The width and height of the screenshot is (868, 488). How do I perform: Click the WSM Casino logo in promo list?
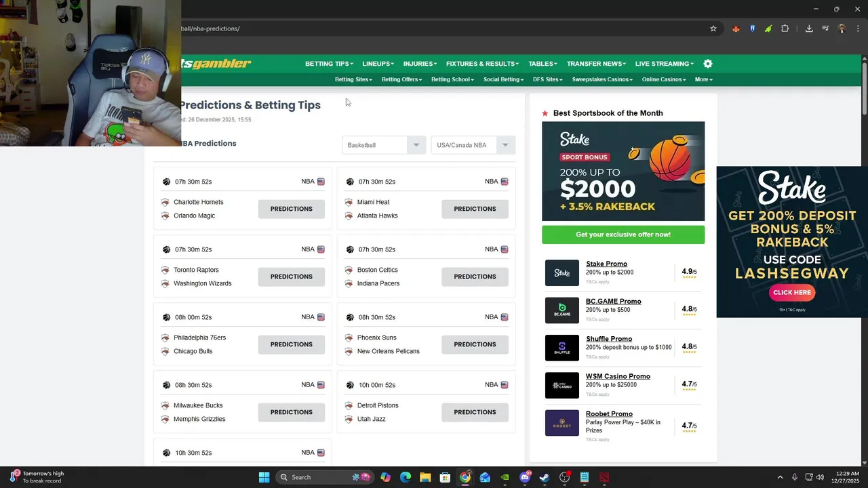click(562, 385)
